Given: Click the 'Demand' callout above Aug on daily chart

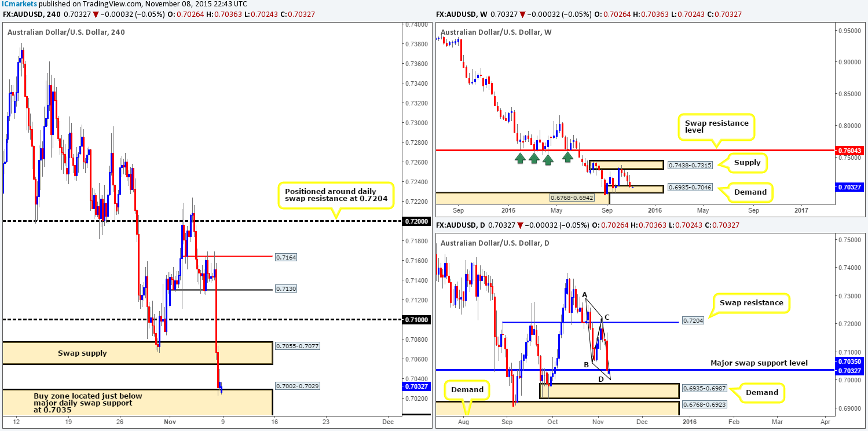Looking at the screenshot, I should (467, 390).
